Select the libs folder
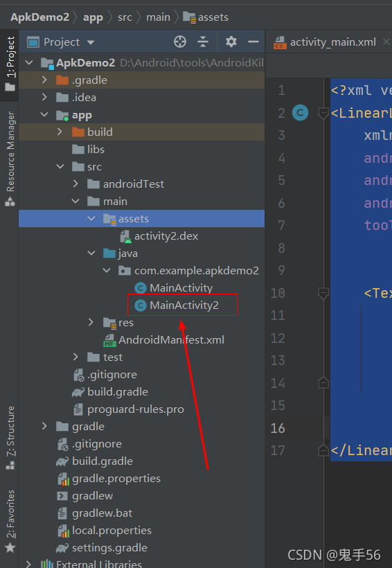392x568 pixels. tap(96, 149)
